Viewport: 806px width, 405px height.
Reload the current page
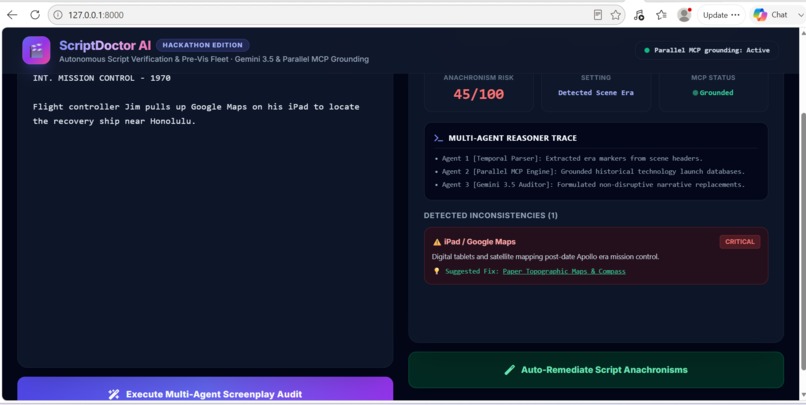click(x=34, y=15)
